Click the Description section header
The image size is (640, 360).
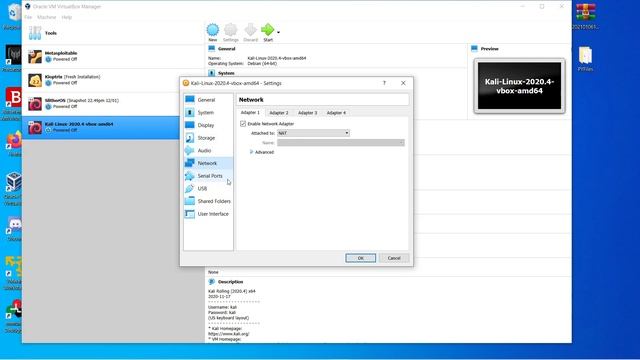[x=230, y=282]
